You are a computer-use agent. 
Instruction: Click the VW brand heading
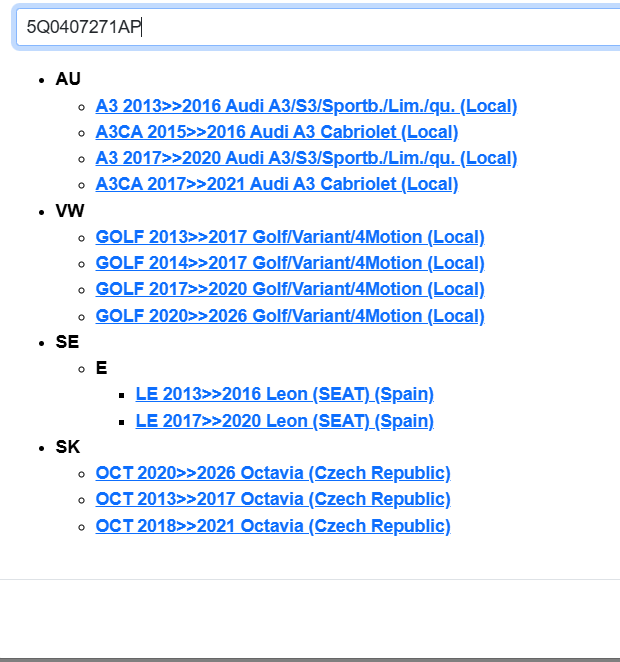[x=70, y=211]
